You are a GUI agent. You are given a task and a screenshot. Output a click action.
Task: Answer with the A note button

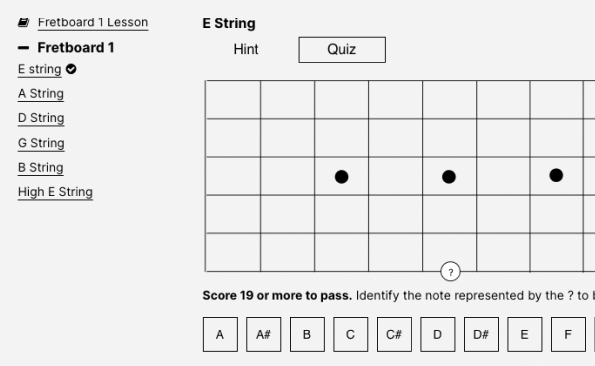pyautogui.click(x=220, y=335)
